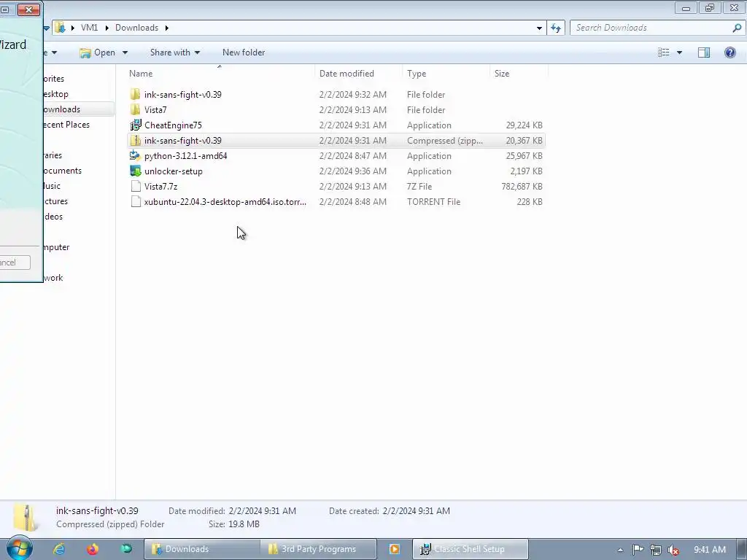The width and height of the screenshot is (747, 560).
Task: Switch to 3rd Party Programs taskbar window
Action: pos(318,549)
